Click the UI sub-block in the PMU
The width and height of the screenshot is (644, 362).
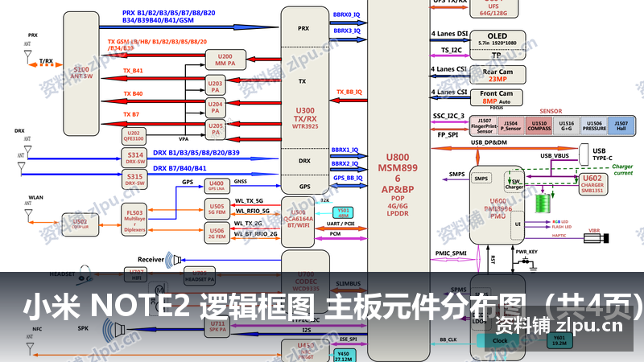(517, 224)
